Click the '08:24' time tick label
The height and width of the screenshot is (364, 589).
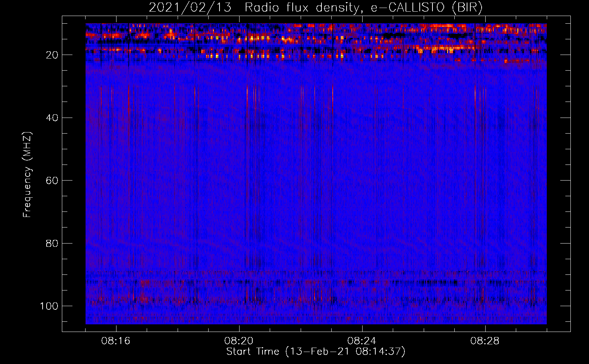(x=362, y=341)
